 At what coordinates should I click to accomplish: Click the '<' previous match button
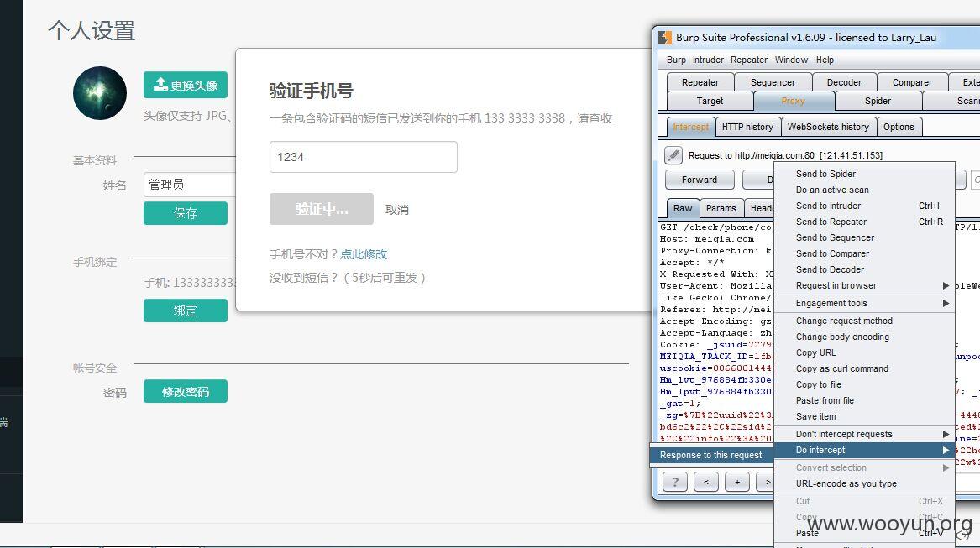point(706,482)
